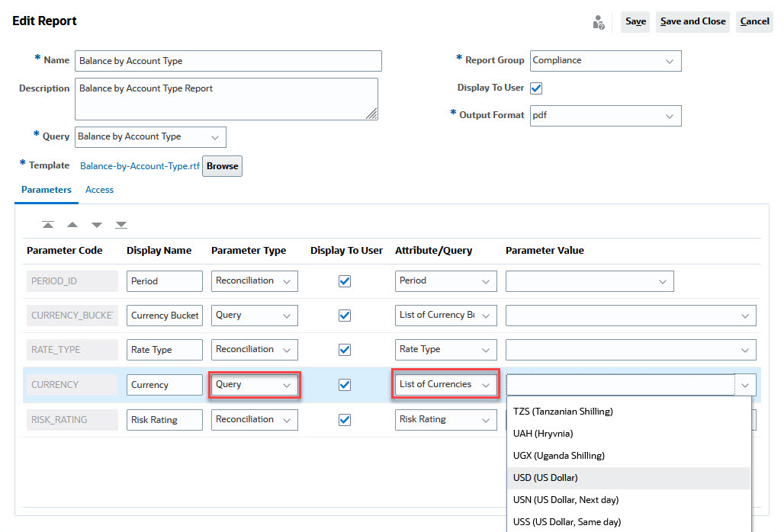Edit the Risk Rating display name field
The image size is (784, 532).
(x=165, y=420)
